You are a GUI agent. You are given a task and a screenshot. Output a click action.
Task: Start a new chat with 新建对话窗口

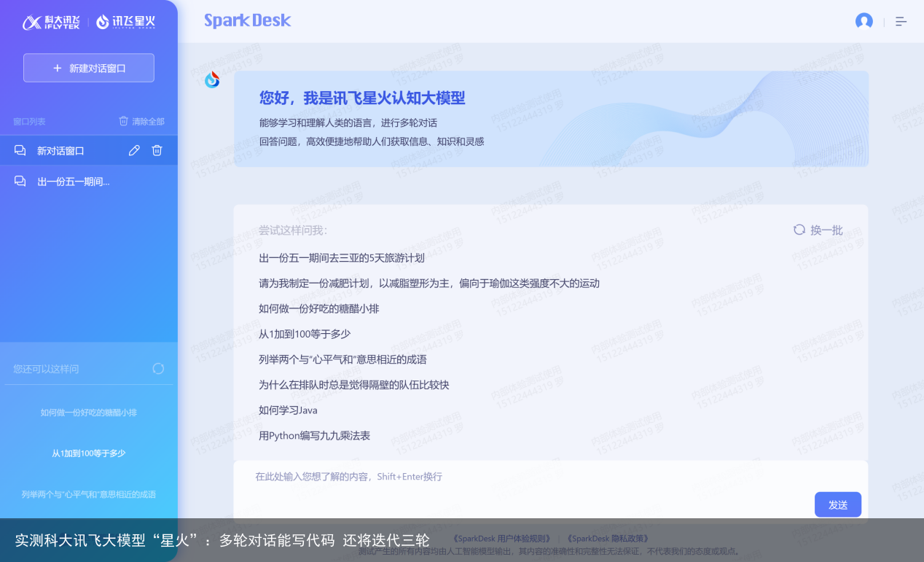click(x=89, y=68)
